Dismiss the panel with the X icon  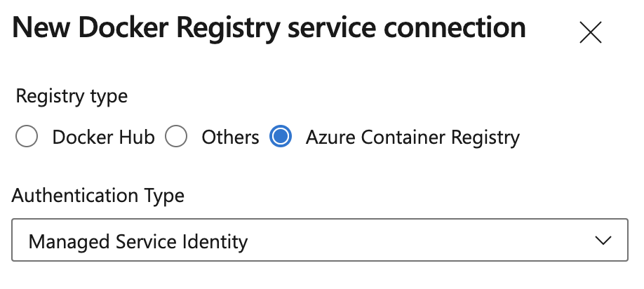click(590, 33)
